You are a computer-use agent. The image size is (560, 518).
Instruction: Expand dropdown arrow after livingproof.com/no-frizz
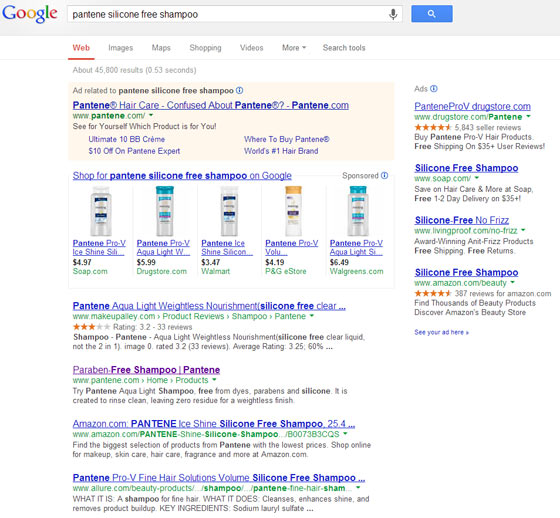click(523, 230)
